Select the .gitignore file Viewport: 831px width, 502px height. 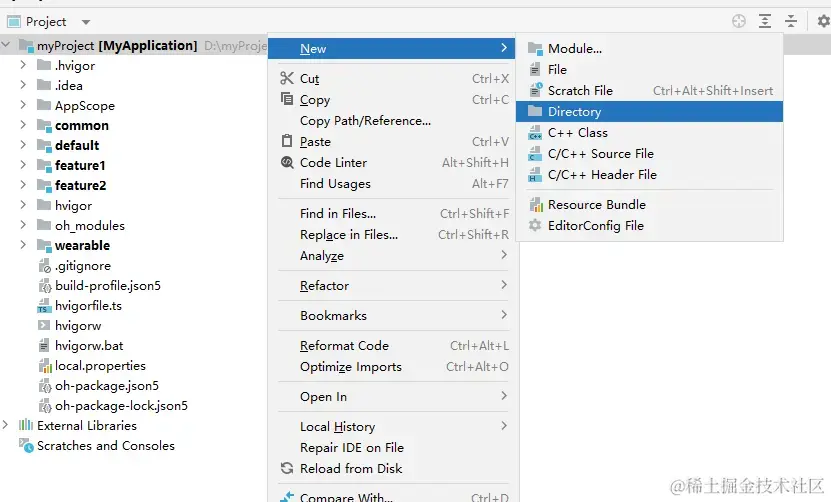(83, 266)
